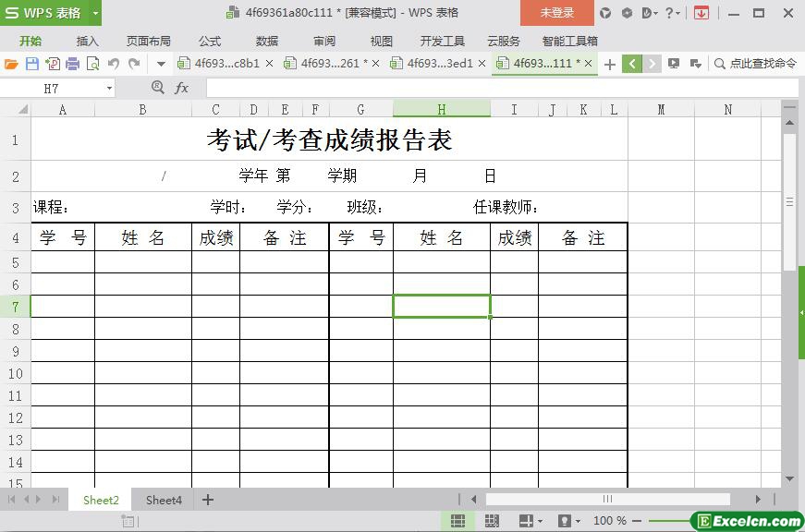Add a new document tab with plus

click(609, 64)
